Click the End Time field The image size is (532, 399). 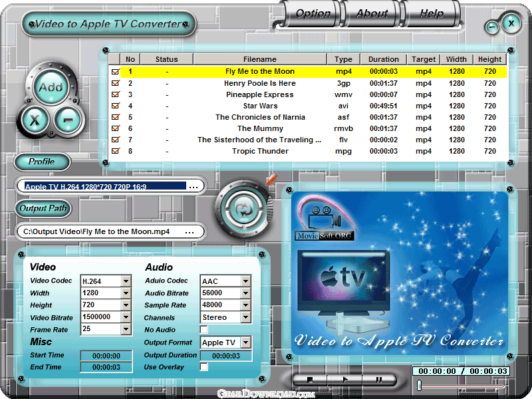tap(106, 367)
